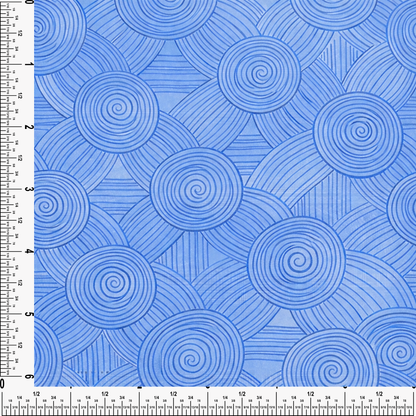Click the spiral center level with the 2-inch mark at right

click(x=359, y=131)
